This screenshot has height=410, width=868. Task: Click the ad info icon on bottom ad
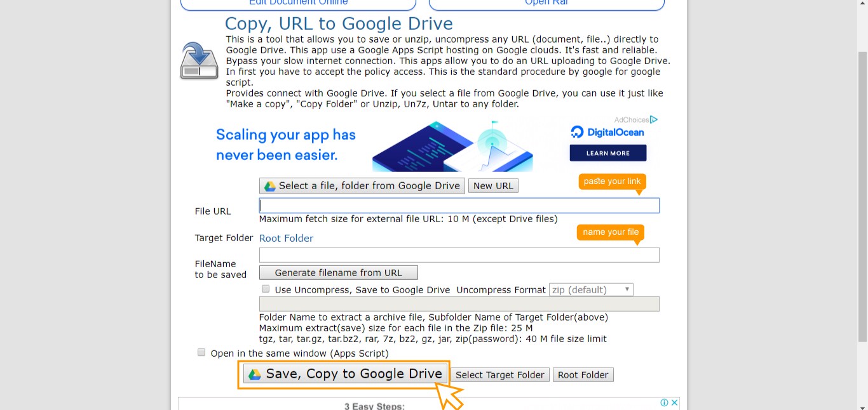coord(664,402)
